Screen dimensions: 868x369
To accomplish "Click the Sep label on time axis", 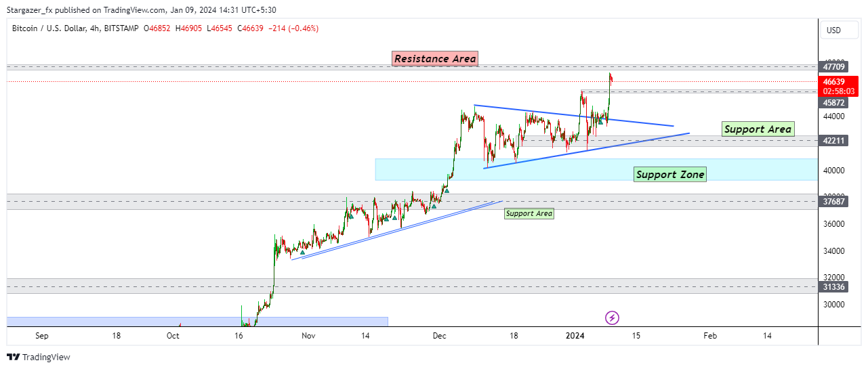I will (41, 336).
